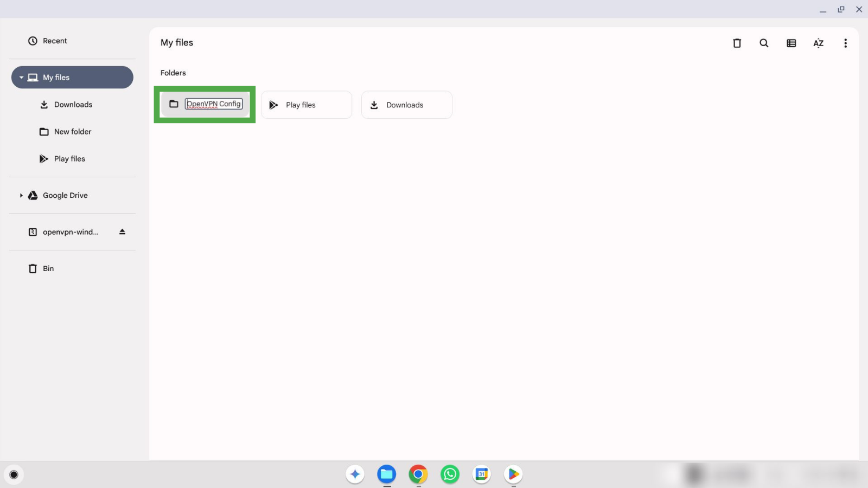
Task: Click the Recent clock icon
Action: pyautogui.click(x=33, y=41)
